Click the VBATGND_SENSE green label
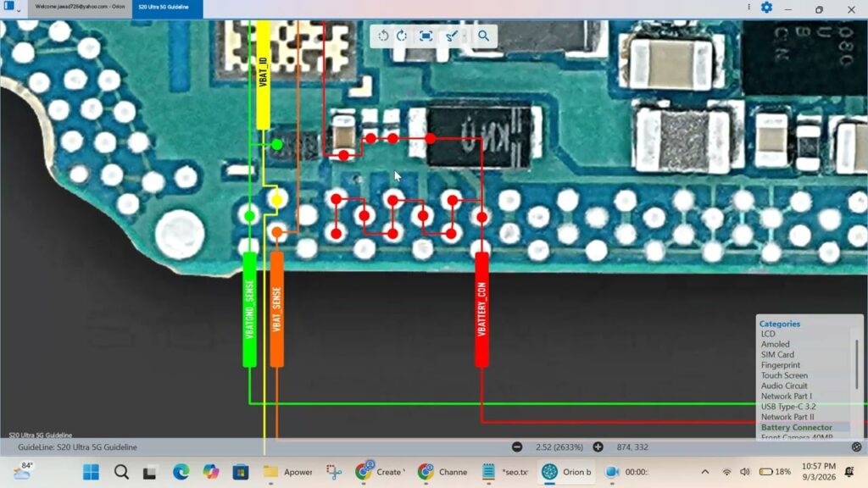The width and height of the screenshot is (868, 488). pyautogui.click(x=250, y=310)
